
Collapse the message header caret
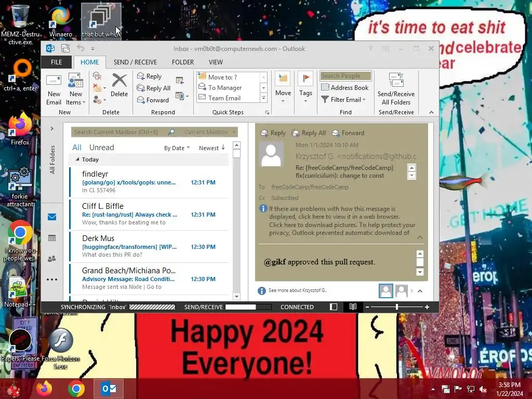[420, 237]
